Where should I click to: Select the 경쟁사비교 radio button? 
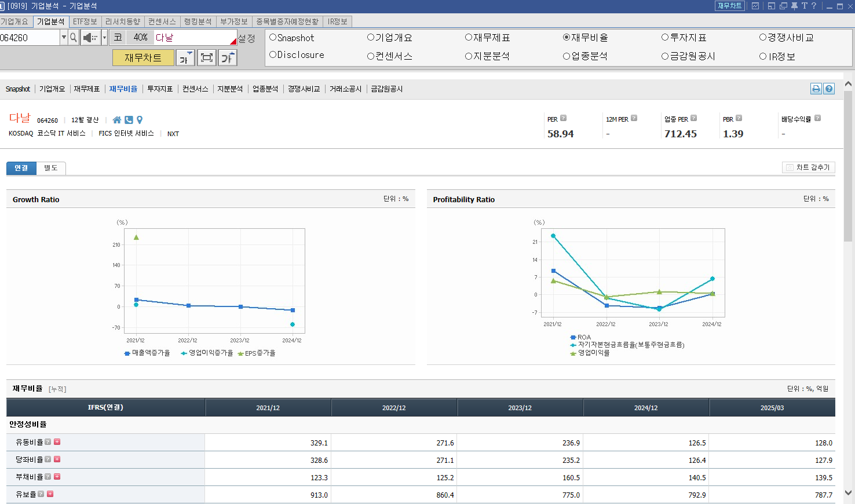[763, 38]
